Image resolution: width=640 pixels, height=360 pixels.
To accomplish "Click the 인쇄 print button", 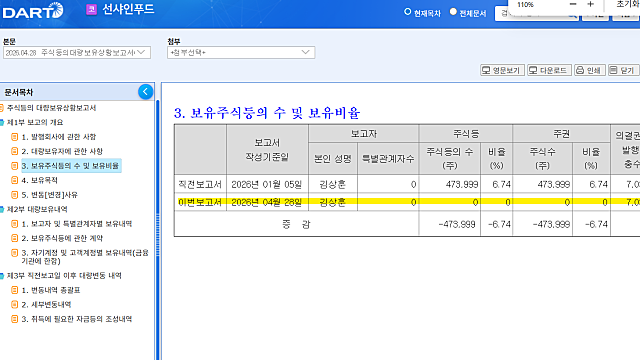I will pos(589,70).
